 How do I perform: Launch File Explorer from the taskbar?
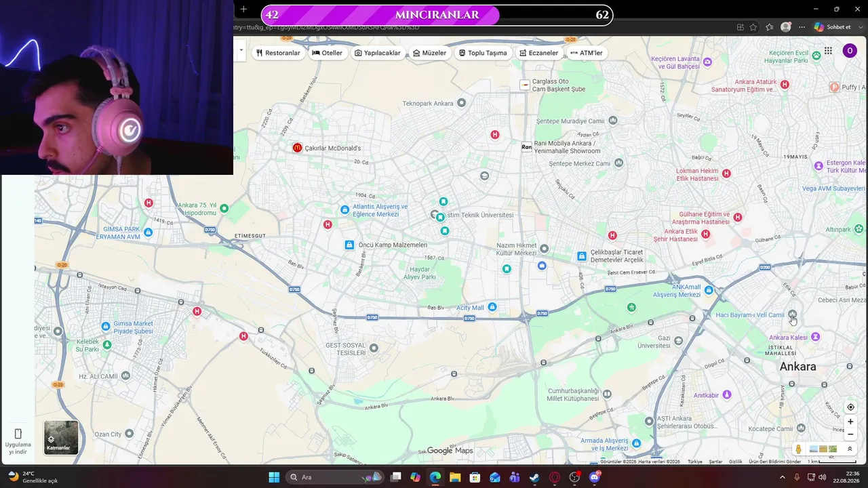(x=455, y=477)
